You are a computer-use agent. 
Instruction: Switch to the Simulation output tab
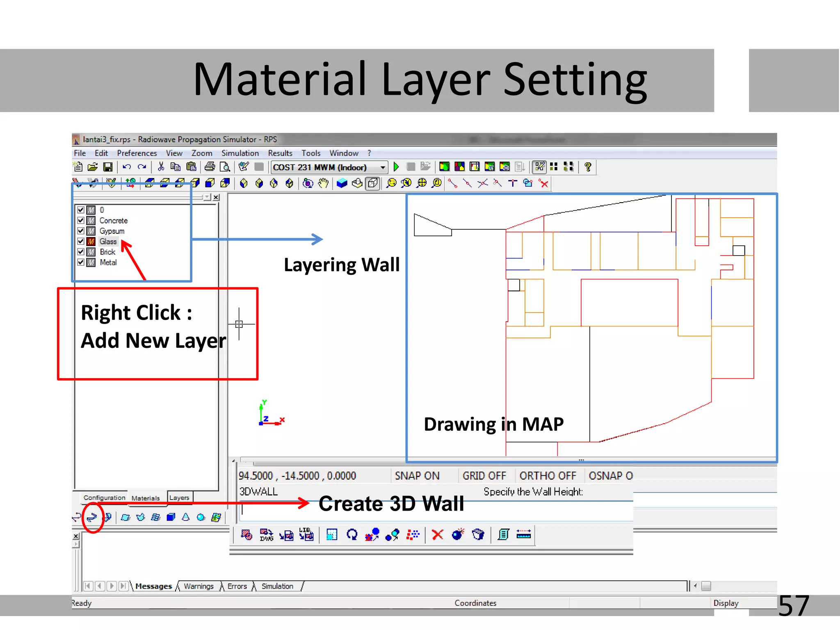click(x=278, y=587)
